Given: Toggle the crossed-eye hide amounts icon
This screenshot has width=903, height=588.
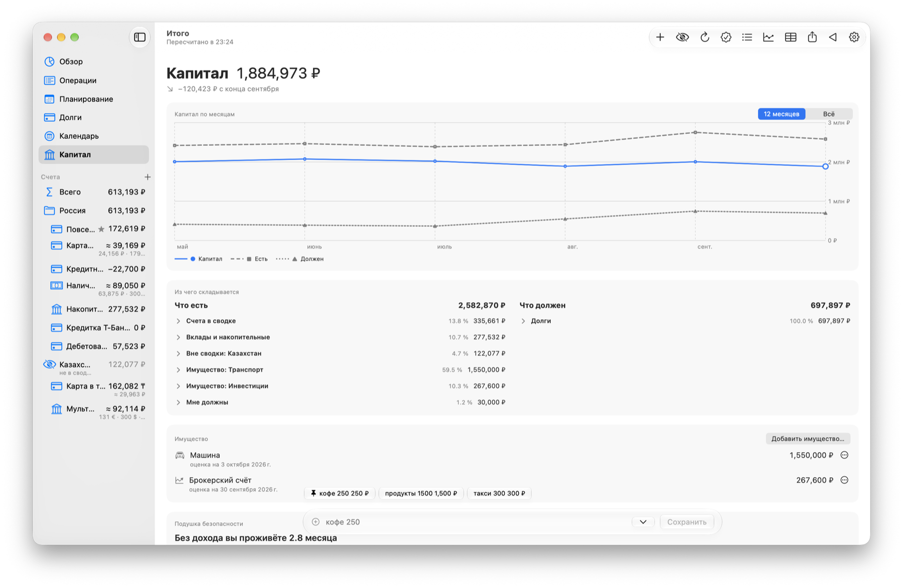Looking at the screenshot, I should (x=682, y=37).
